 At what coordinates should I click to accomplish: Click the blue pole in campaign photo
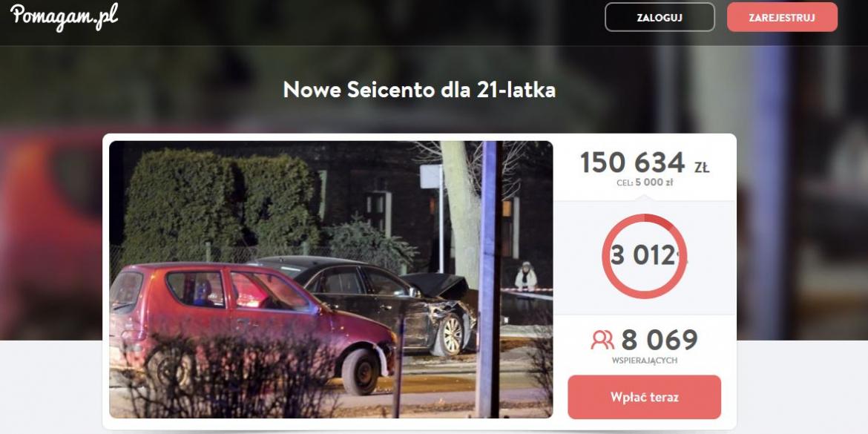point(490,279)
